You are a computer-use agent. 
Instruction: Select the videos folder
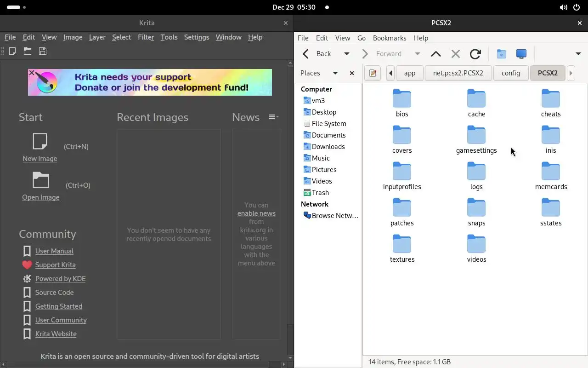pyautogui.click(x=476, y=249)
